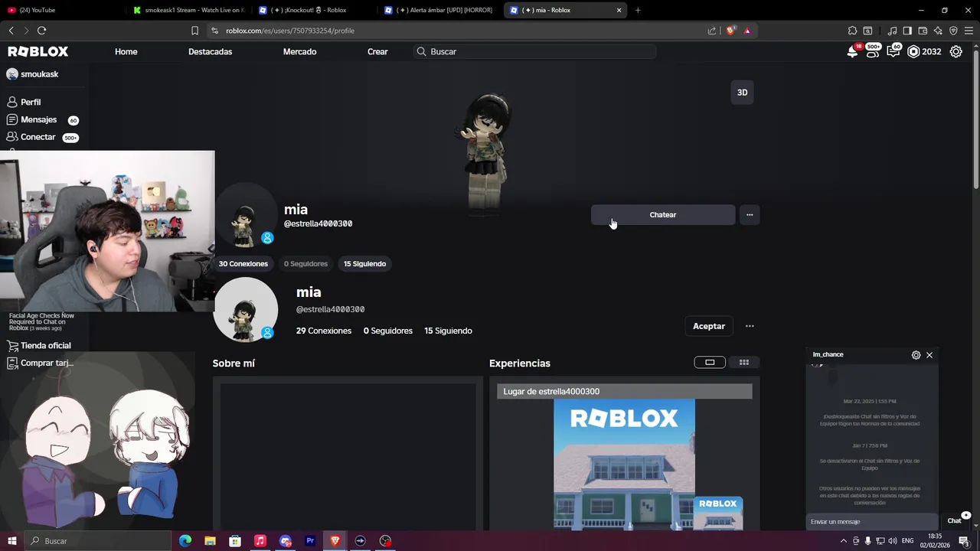
Task: Open the three-dot menu beside Chatear
Action: (750, 215)
